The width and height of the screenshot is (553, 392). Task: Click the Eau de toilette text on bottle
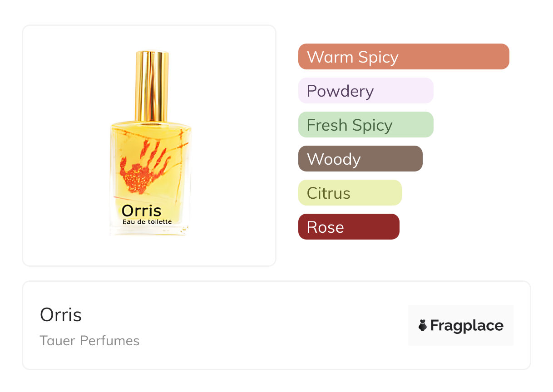click(x=147, y=222)
